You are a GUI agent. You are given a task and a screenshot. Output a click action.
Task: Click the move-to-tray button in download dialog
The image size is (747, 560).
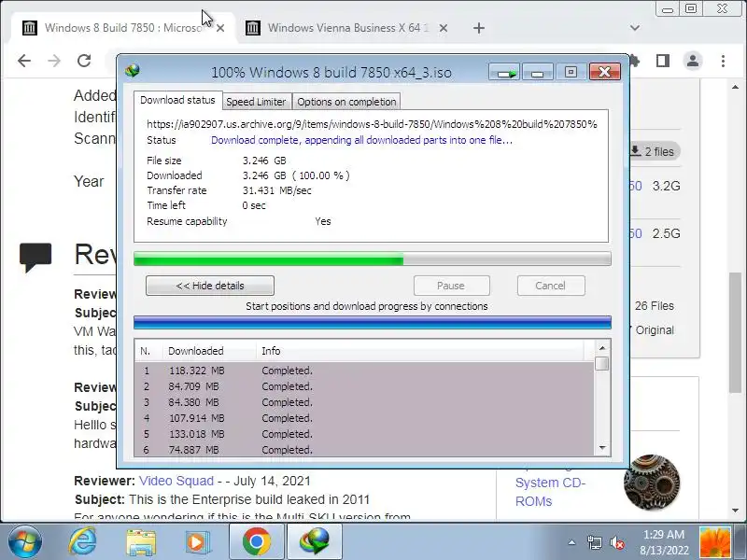pos(505,73)
